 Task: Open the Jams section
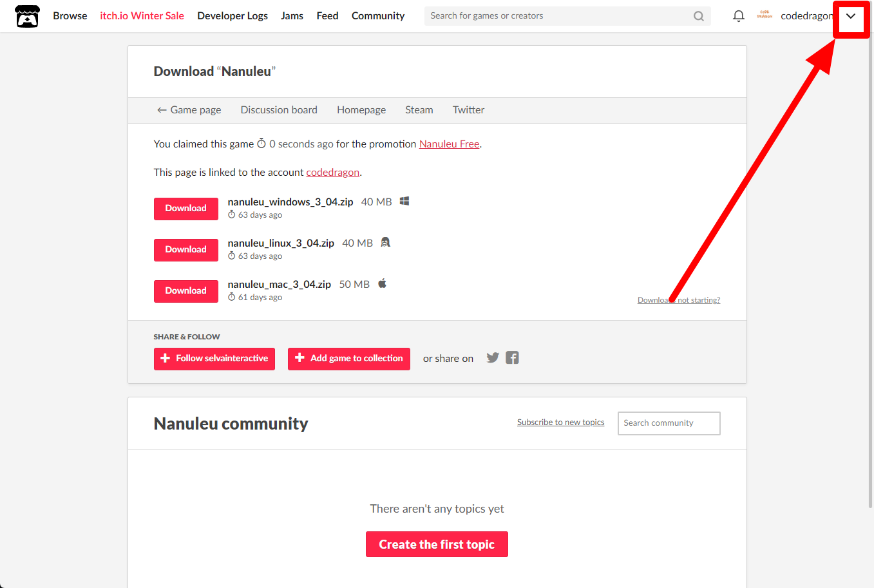[292, 16]
